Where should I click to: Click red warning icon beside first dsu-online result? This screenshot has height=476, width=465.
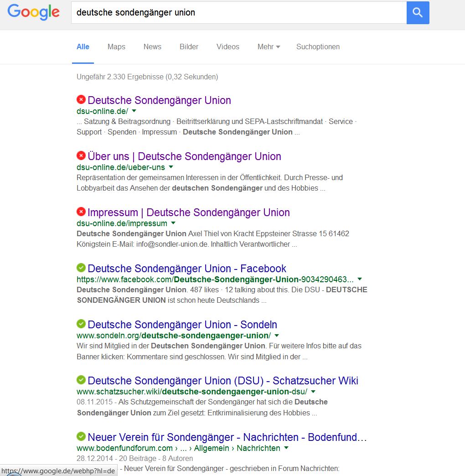tap(81, 99)
